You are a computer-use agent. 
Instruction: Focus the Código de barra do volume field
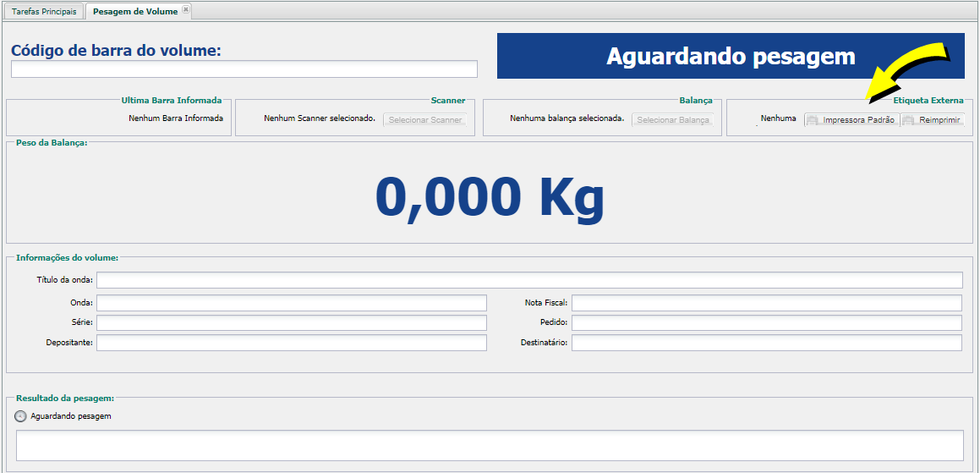tap(244, 69)
